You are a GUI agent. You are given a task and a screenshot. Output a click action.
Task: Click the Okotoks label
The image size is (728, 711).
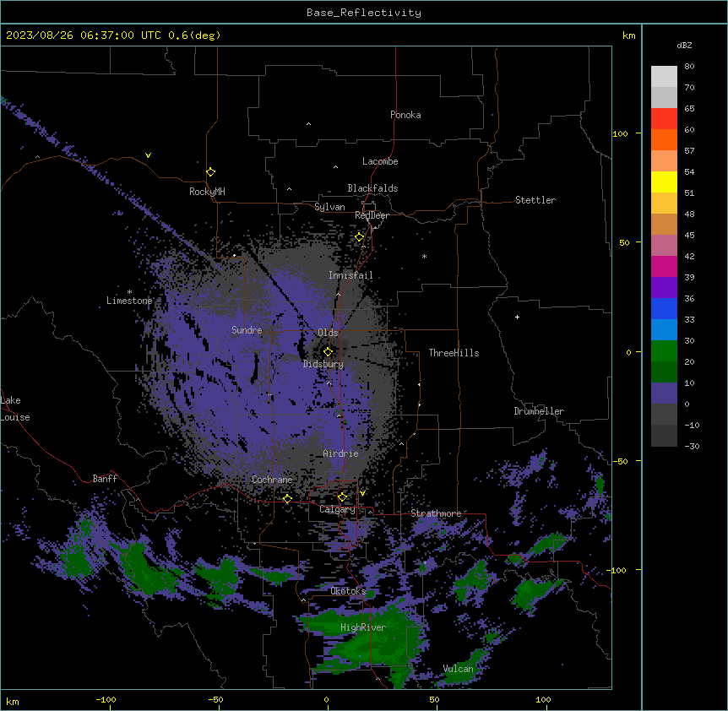[348, 591]
